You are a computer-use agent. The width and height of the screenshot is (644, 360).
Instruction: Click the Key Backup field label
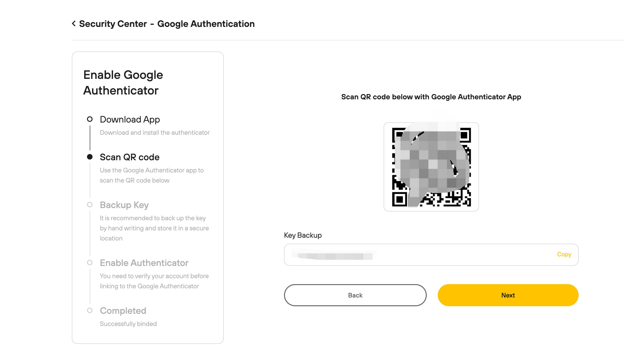(303, 235)
